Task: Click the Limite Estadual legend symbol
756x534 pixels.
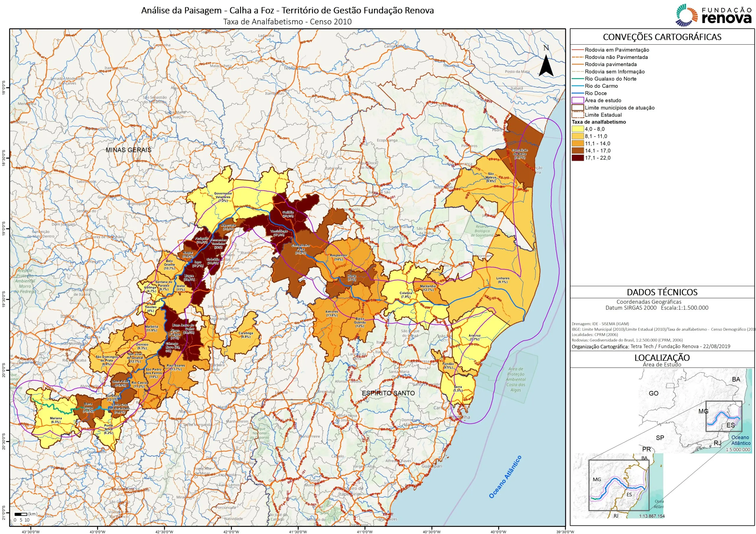Action: point(578,115)
